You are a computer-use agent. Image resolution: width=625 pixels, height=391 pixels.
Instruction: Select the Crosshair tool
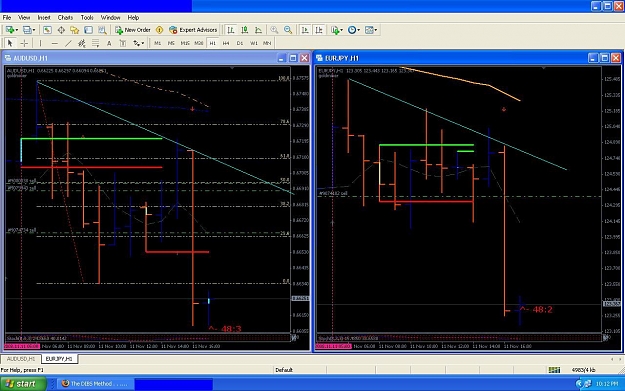coord(24,43)
